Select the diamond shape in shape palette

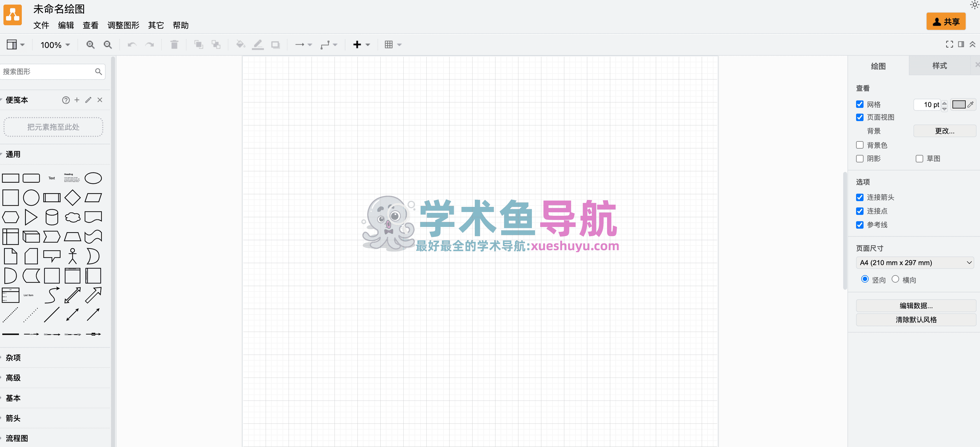point(72,197)
